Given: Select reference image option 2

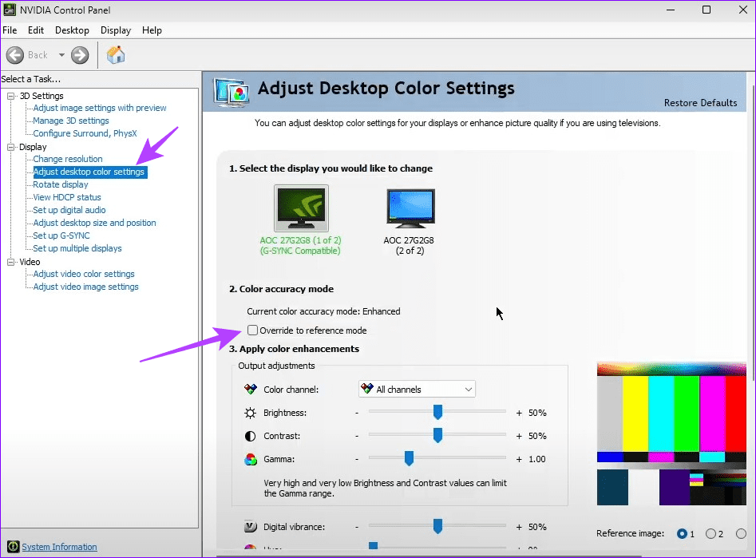Looking at the screenshot, I should 711,533.
